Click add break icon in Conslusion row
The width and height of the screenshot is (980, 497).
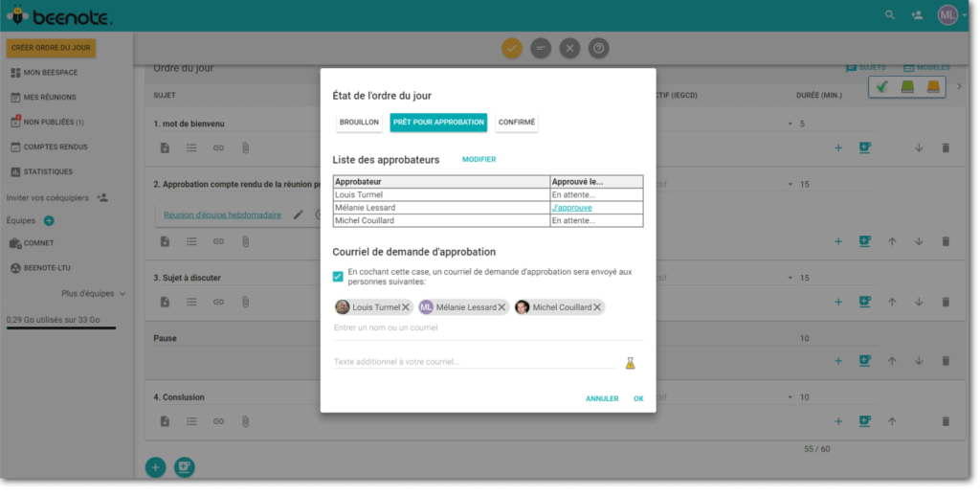click(865, 421)
